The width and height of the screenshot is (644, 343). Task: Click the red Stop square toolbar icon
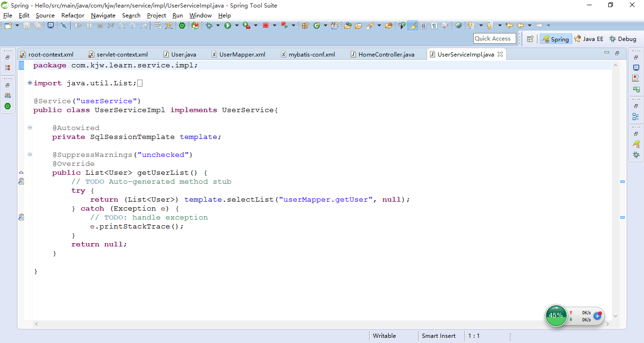(265, 25)
